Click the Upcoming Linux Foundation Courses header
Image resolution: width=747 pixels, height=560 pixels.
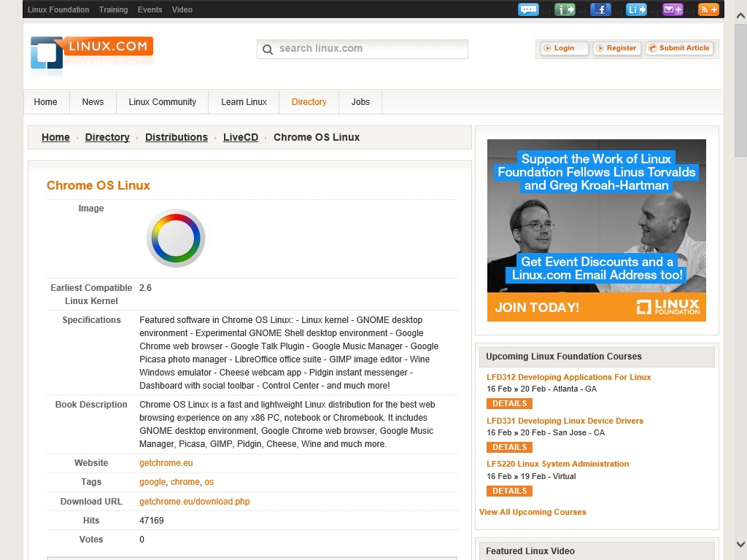[597, 357]
